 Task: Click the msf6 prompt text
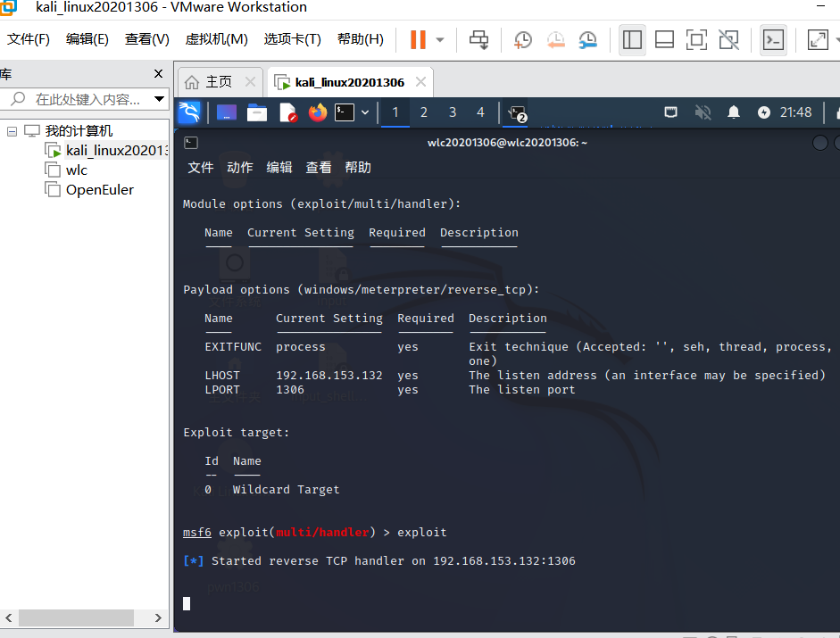(x=196, y=533)
